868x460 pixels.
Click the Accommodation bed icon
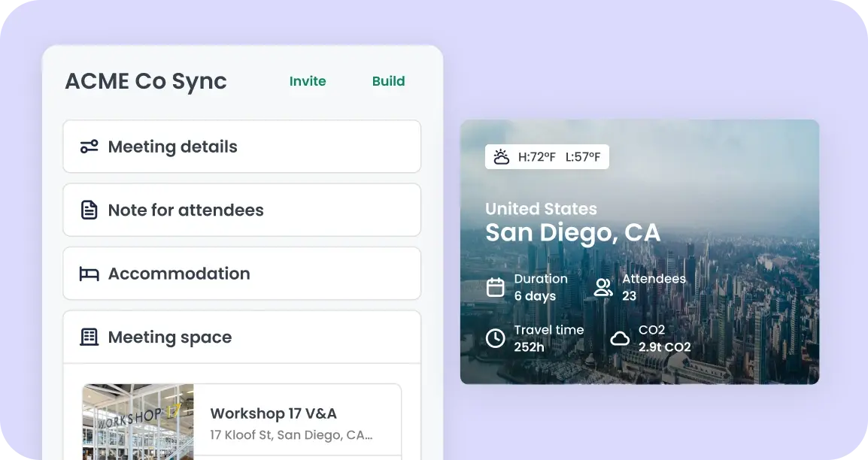(89, 274)
